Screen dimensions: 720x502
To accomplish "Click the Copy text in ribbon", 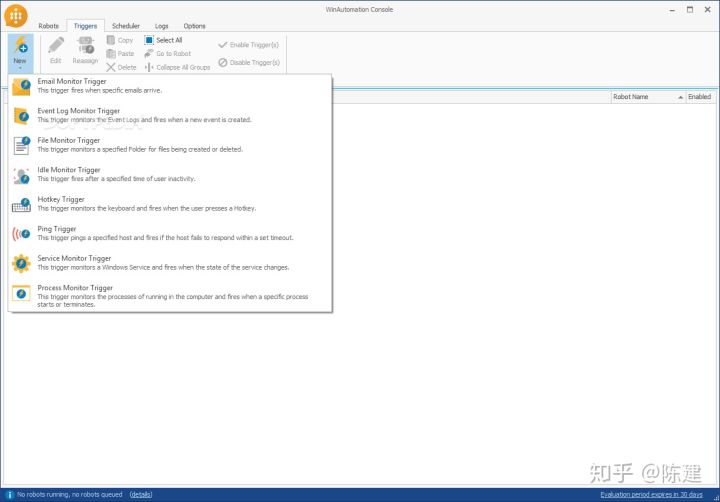I will [125, 40].
